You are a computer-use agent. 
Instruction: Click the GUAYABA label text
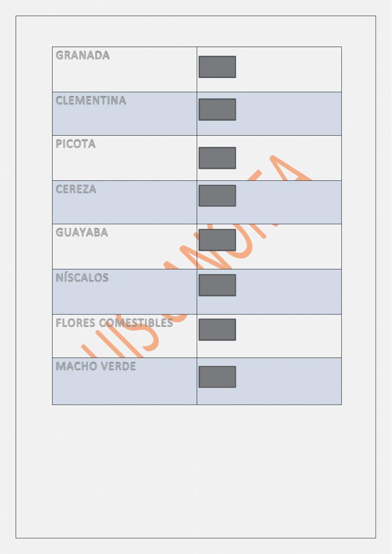coord(82,232)
